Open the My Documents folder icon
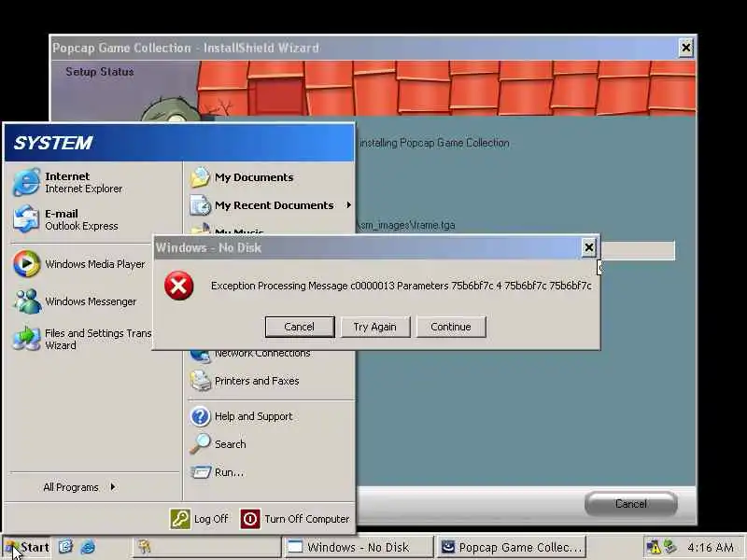 point(200,177)
